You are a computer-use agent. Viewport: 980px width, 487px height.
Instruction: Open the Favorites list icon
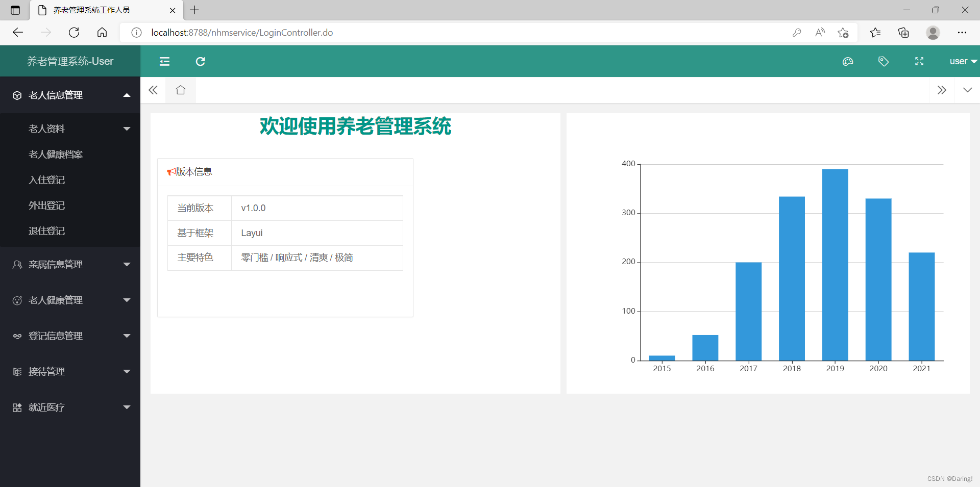[875, 33]
